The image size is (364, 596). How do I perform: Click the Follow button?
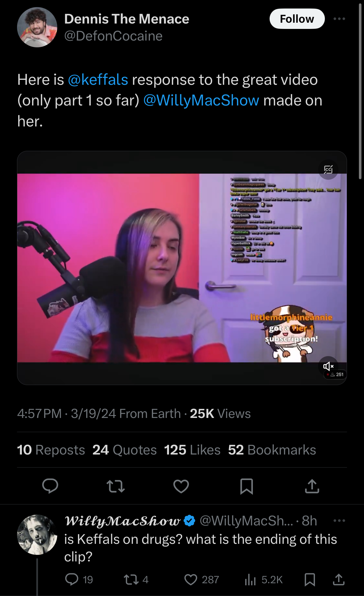[x=297, y=19]
